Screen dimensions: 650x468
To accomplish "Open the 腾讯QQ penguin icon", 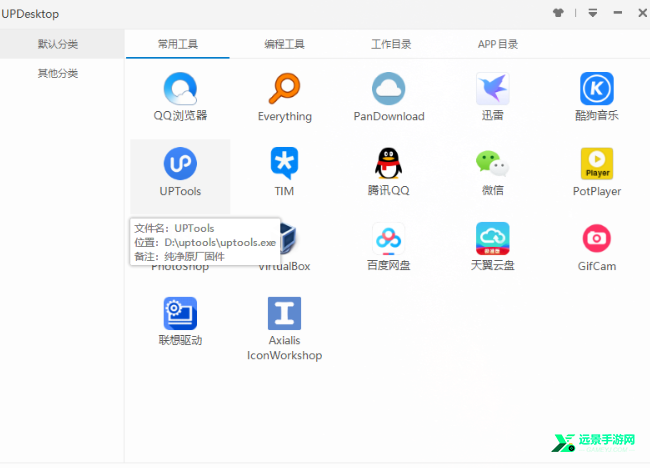I will 388,164.
